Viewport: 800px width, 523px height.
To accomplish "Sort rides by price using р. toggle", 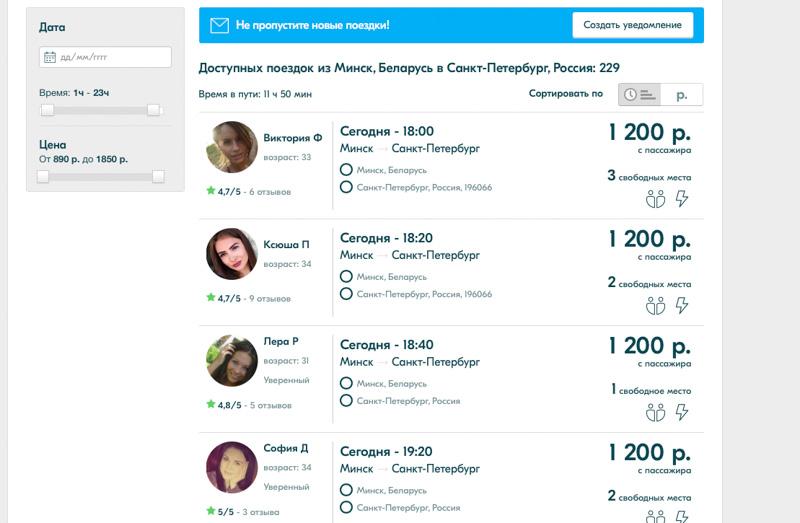I will click(x=682, y=94).
